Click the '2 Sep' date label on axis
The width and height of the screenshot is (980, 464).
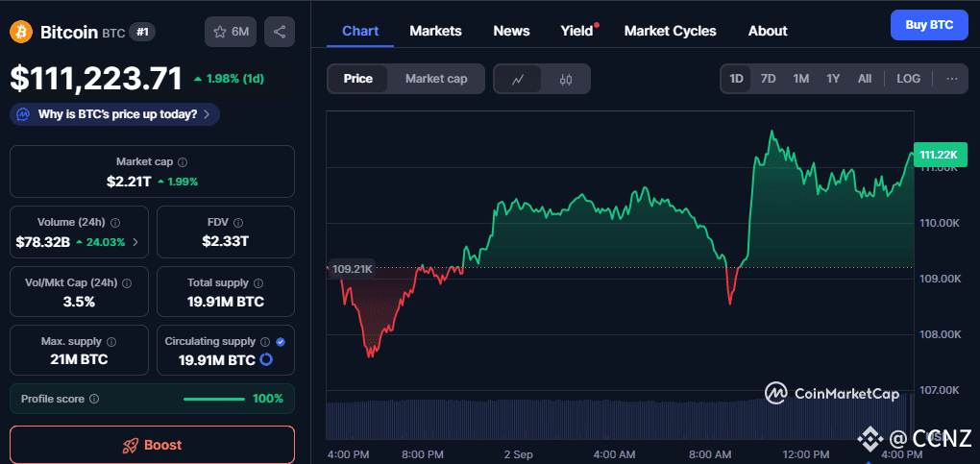click(x=518, y=454)
